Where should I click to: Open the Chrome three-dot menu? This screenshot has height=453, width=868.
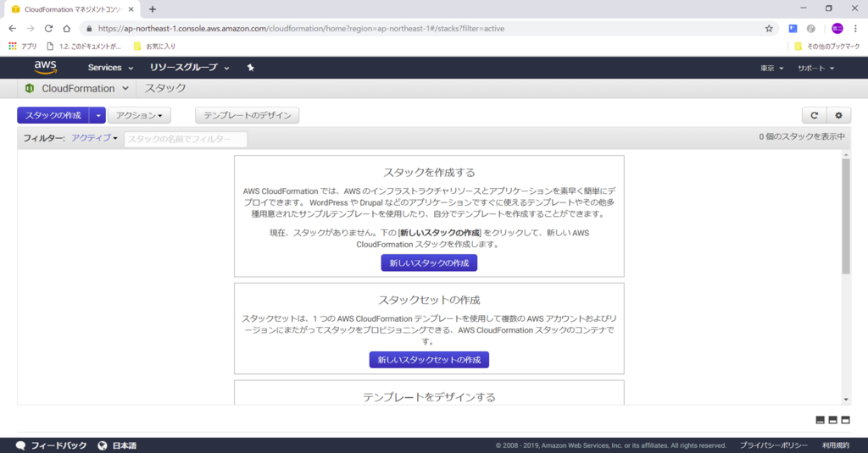click(x=855, y=28)
